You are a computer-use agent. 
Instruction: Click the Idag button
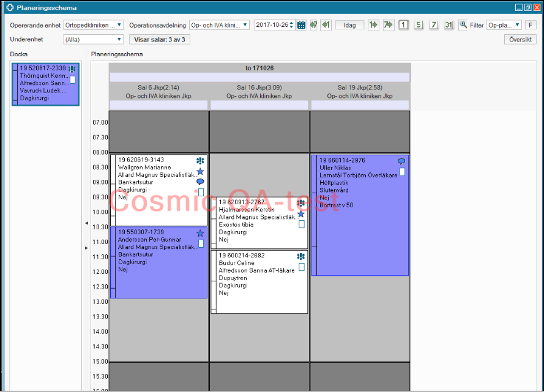350,25
